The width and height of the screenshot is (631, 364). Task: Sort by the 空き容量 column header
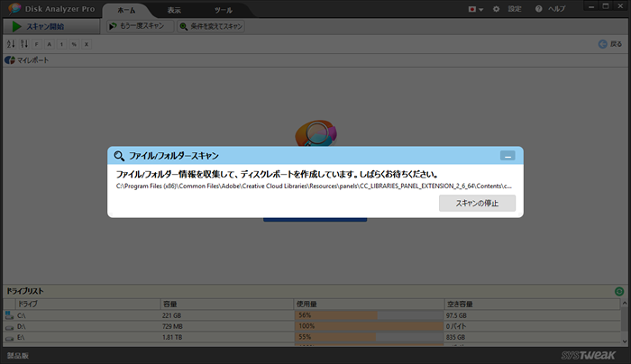point(532,304)
